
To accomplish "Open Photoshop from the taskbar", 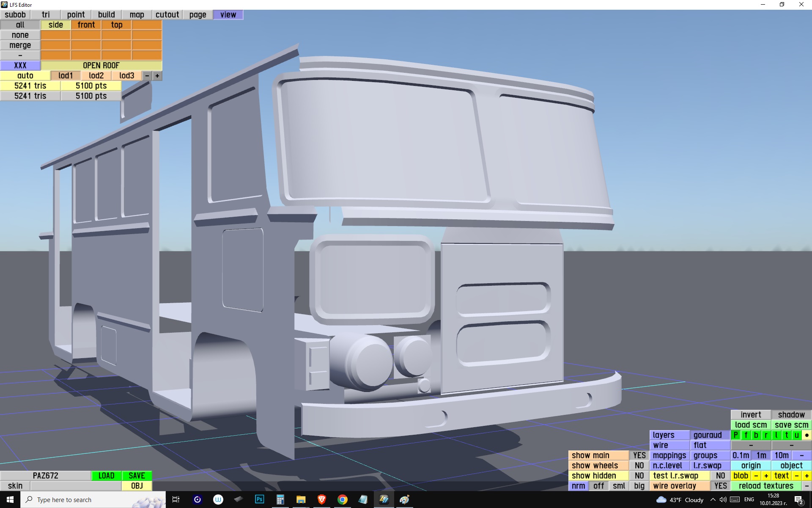I will pyautogui.click(x=260, y=500).
